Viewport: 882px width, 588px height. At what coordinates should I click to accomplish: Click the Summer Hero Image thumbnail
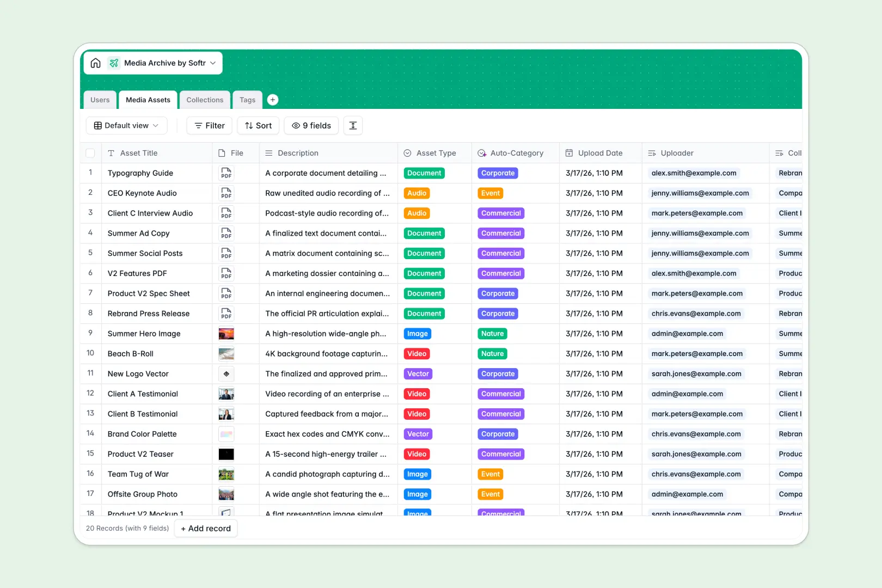click(226, 333)
